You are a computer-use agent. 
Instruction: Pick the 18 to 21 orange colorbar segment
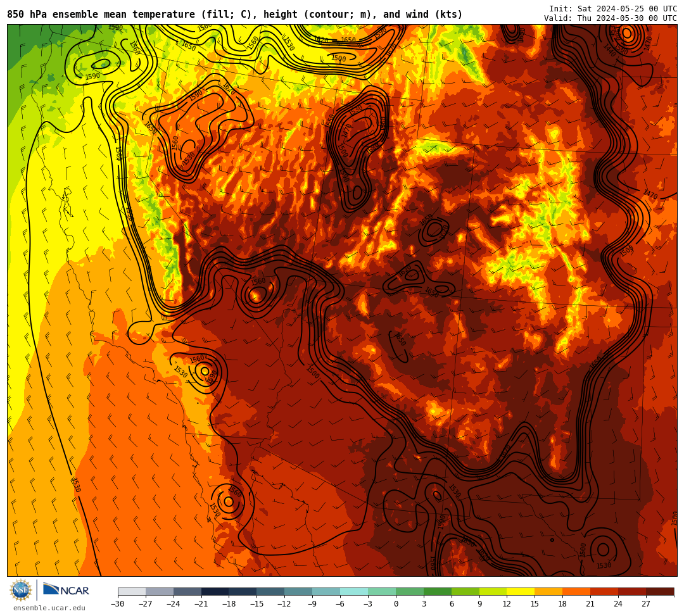pyautogui.click(x=577, y=591)
